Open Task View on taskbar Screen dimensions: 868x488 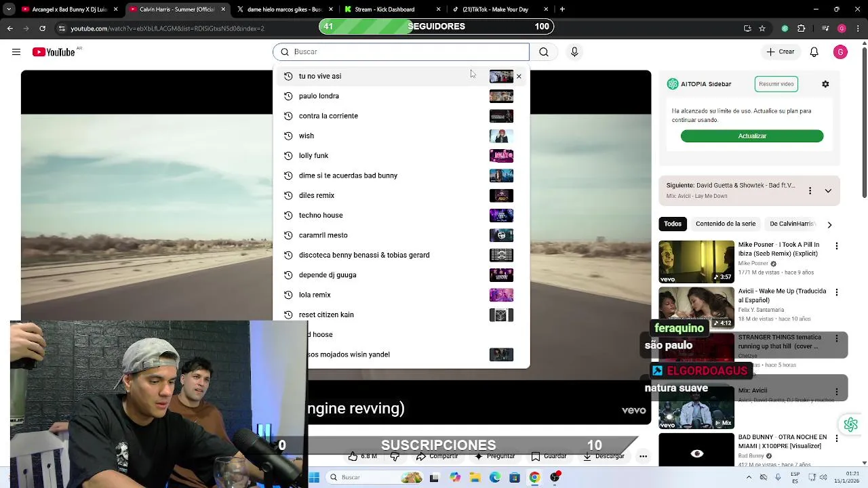(x=434, y=477)
